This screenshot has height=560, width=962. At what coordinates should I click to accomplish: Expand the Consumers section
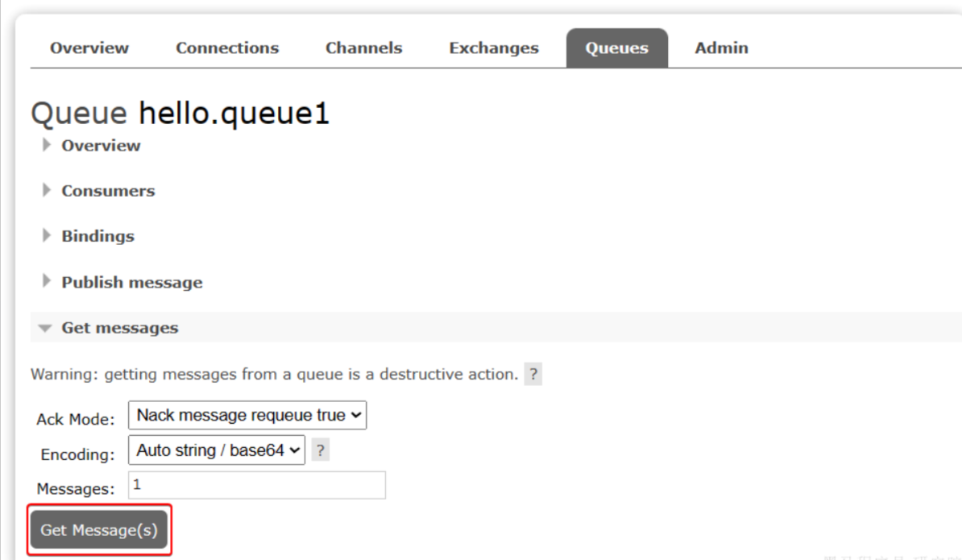107,191
